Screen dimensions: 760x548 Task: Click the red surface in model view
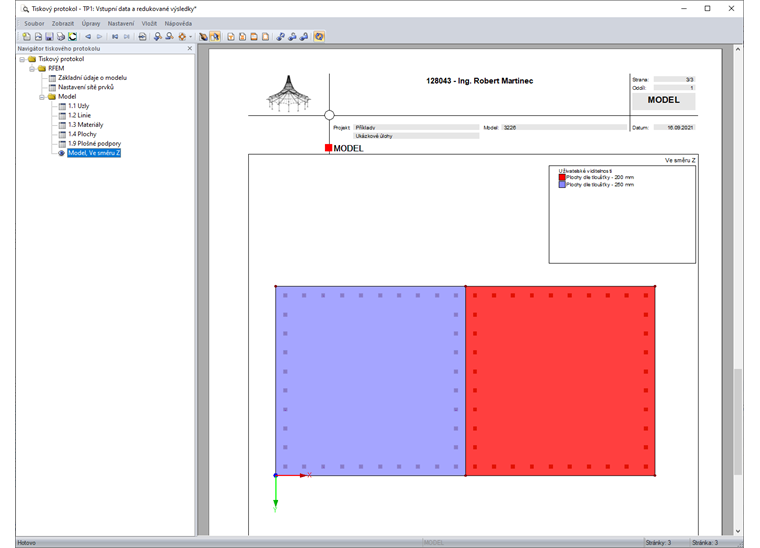560,381
